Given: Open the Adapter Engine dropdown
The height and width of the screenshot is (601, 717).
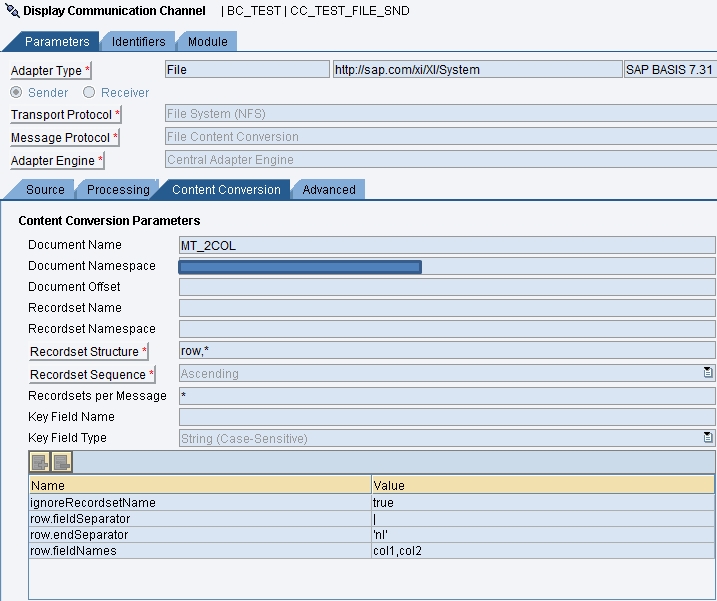Looking at the screenshot, I should pos(441,159).
